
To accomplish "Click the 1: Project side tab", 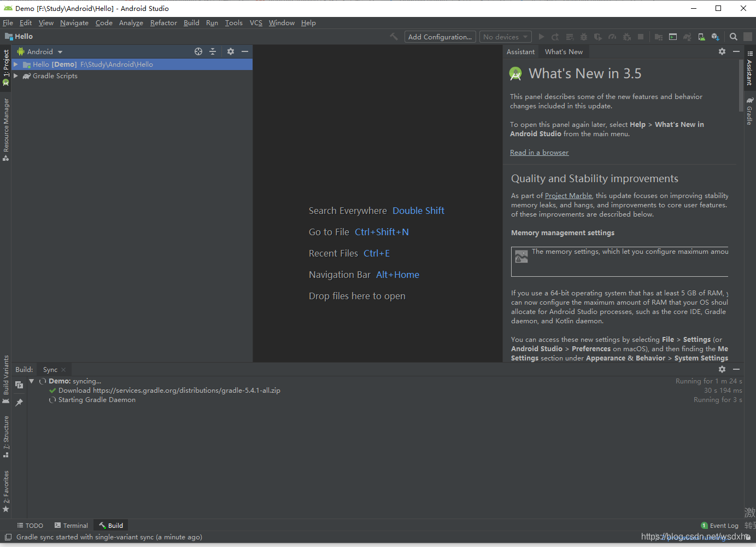I will tap(6, 68).
